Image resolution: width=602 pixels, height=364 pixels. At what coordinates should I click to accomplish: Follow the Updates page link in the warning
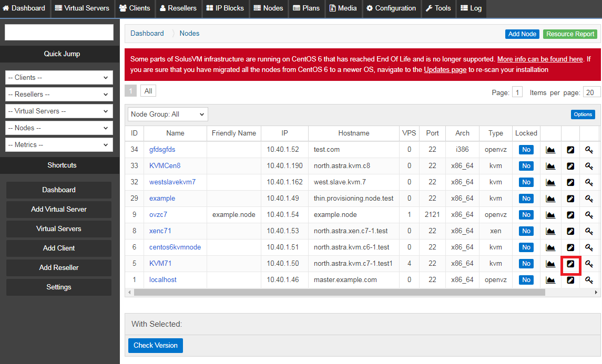[x=445, y=69]
